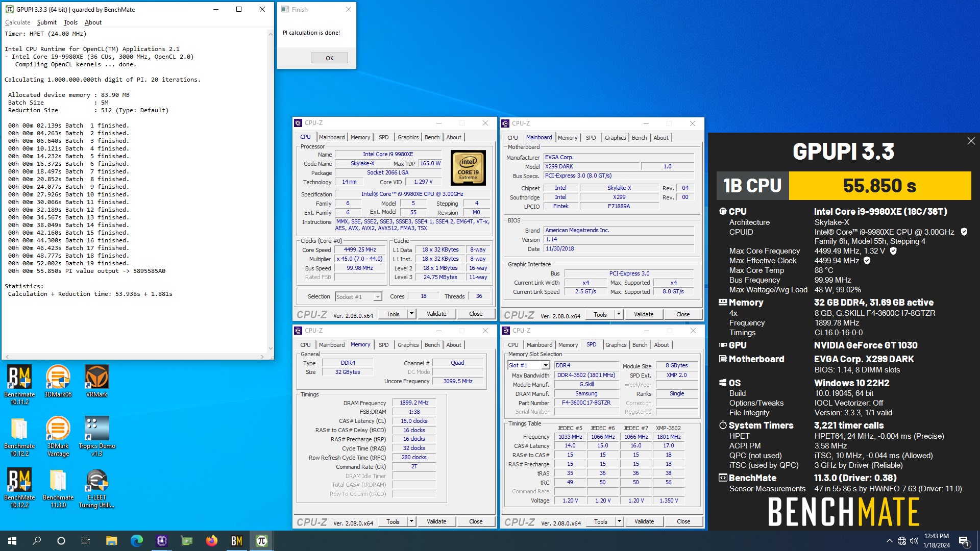Screen dimensions: 980x551
Task: Switch to SPD tab in CPU-Z CPU window
Action: click(383, 137)
